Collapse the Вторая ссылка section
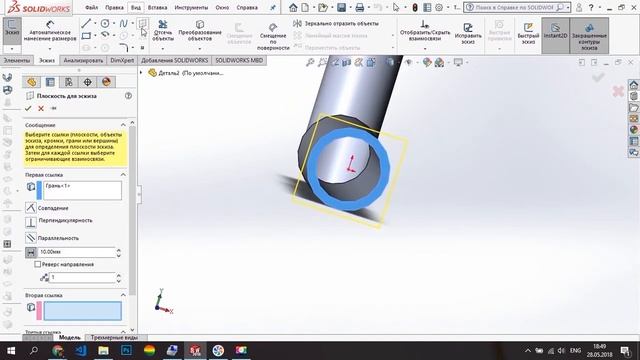 123,295
